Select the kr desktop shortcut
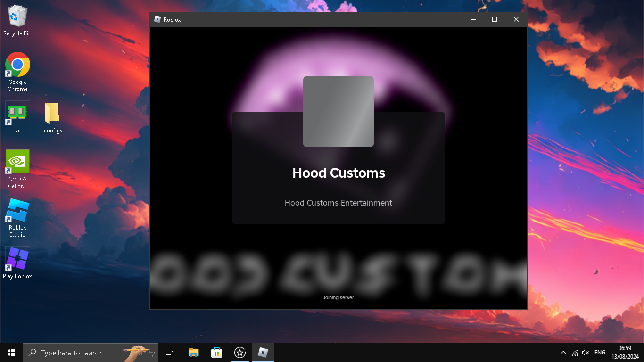Image resolution: width=644 pixels, height=362 pixels. (x=17, y=117)
